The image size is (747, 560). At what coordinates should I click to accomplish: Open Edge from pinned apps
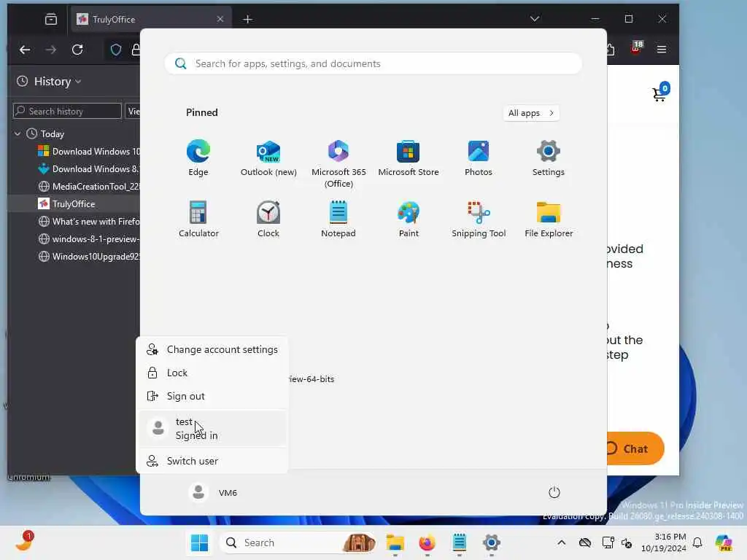click(x=198, y=157)
